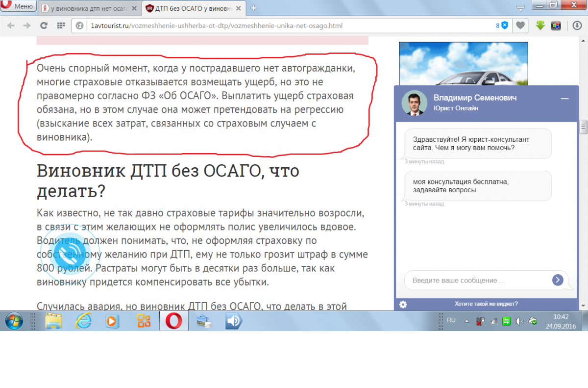Click the blue phone callback button
This screenshot has height=388, width=588.
click(70, 253)
